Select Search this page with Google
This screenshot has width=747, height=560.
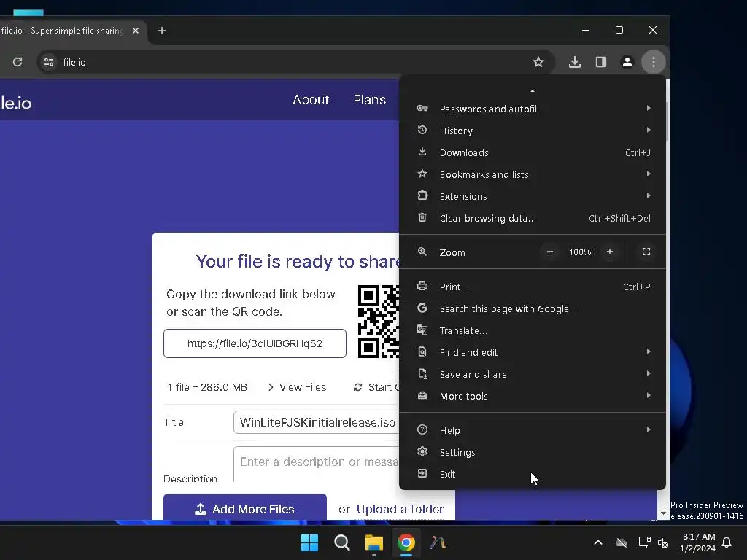[x=533, y=308]
